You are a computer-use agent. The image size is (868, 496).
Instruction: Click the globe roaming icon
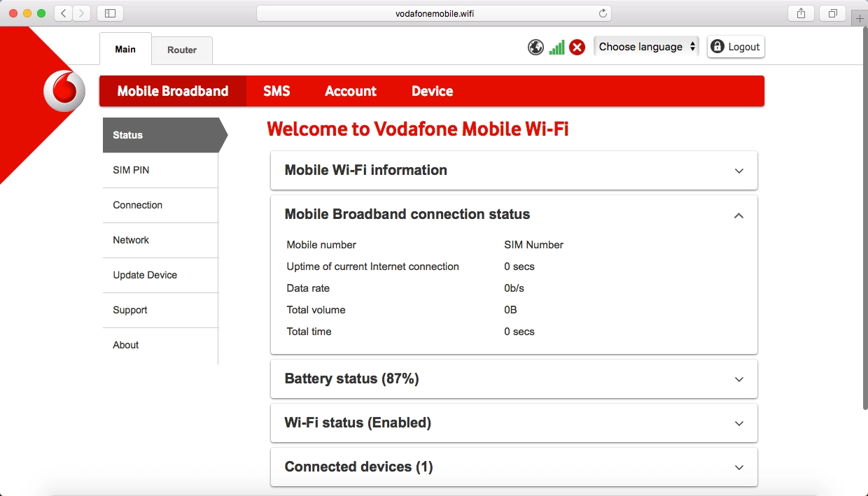535,47
